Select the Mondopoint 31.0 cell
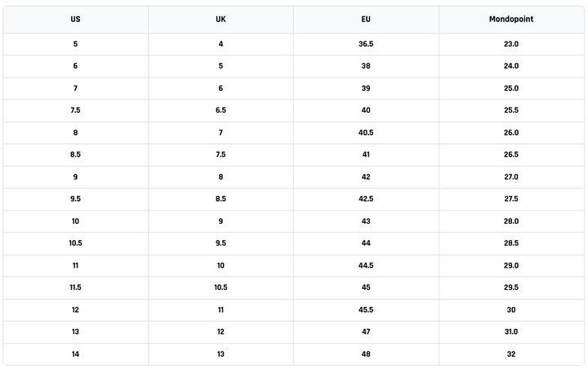The width and height of the screenshot is (588, 369). (511, 332)
